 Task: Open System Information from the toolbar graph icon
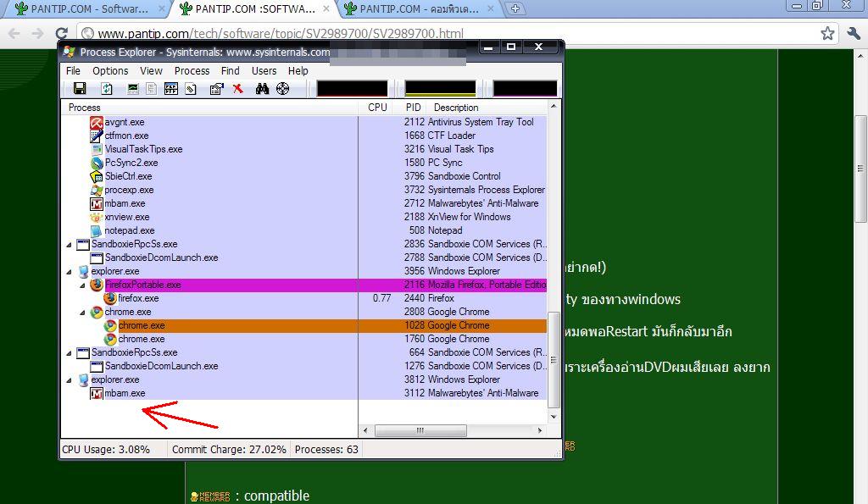point(133,89)
